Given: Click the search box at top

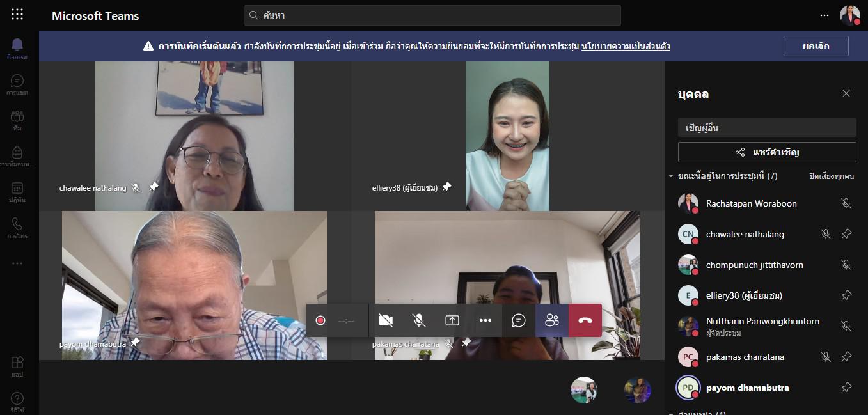Looking at the screenshot, I should (432, 15).
